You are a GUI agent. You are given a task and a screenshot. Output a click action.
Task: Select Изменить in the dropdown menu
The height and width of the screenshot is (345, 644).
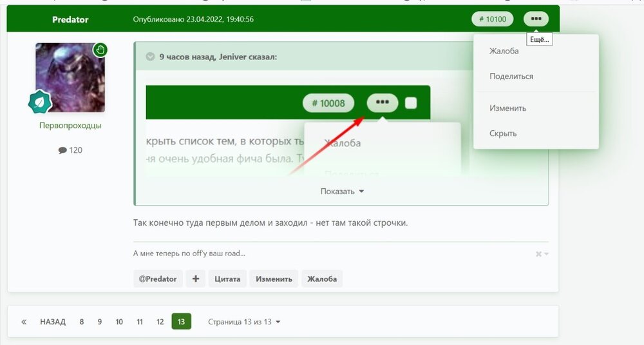click(x=507, y=108)
